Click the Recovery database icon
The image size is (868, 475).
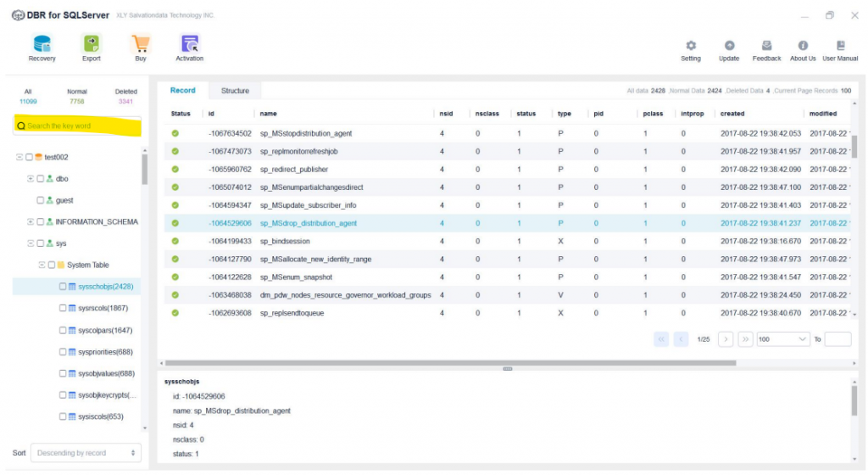42,44
